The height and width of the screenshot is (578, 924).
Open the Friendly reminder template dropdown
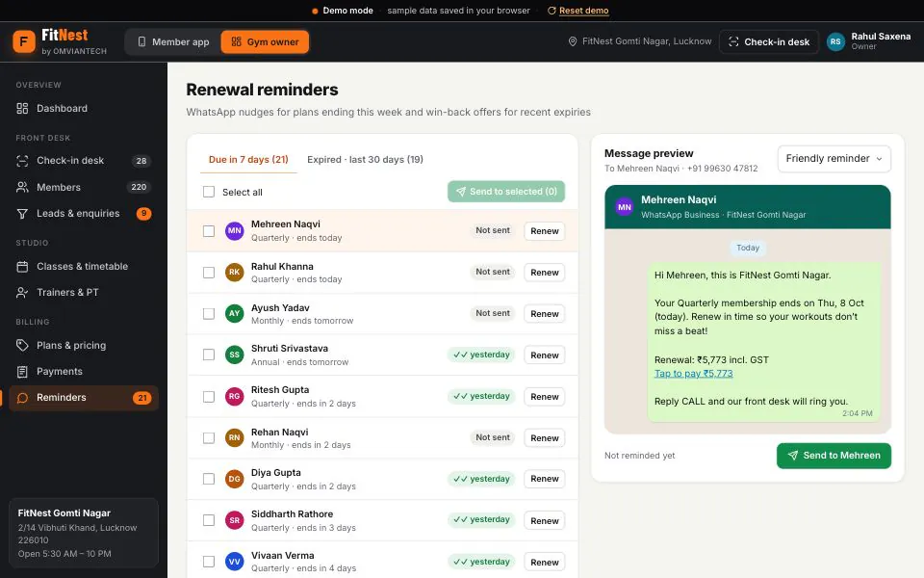pos(834,159)
